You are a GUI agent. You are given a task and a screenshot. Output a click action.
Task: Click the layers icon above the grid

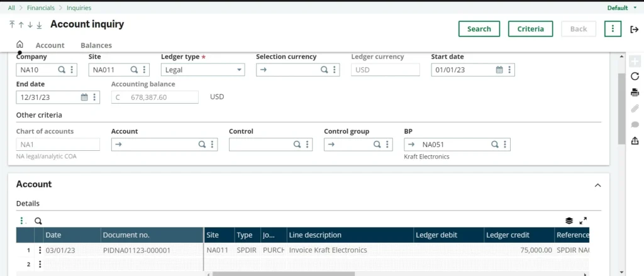point(569,221)
